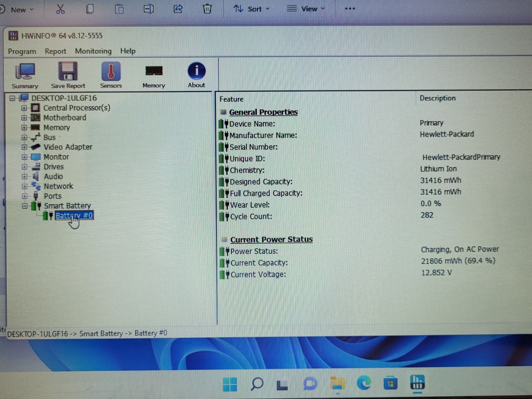532x399 pixels.
Task: Collapse the Smart Battery node
Action: 25,206
